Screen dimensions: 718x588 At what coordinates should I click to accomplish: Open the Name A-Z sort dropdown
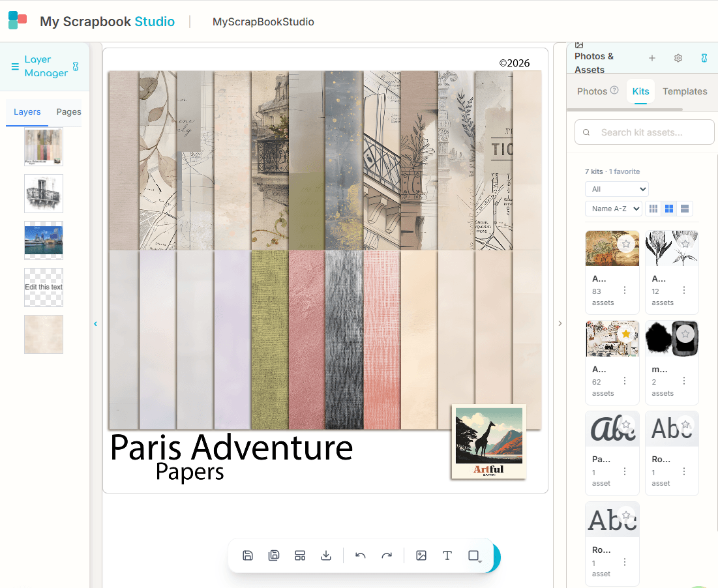613,209
